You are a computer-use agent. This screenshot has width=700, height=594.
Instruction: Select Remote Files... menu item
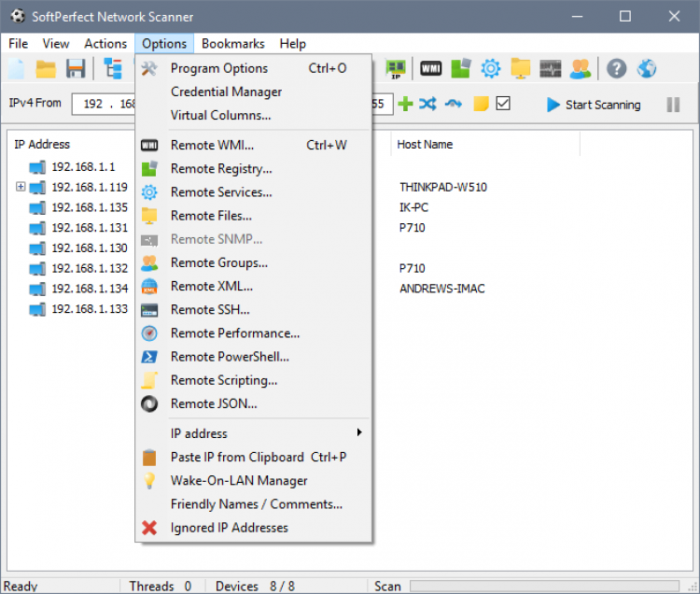[x=254, y=216]
